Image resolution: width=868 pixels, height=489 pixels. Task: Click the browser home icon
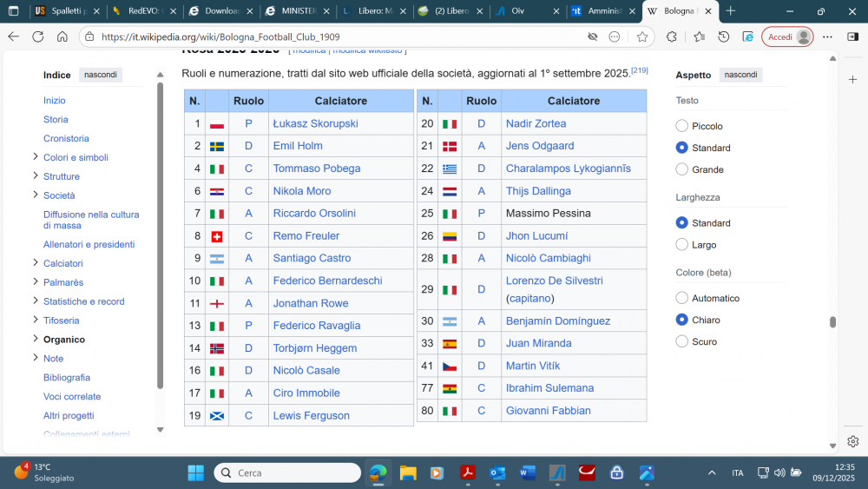62,36
